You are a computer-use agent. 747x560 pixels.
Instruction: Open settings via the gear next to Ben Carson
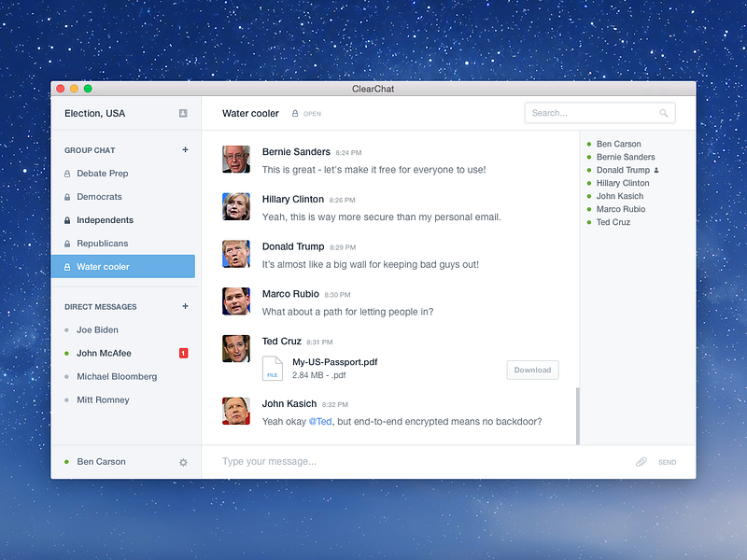click(x=183, y=461)
